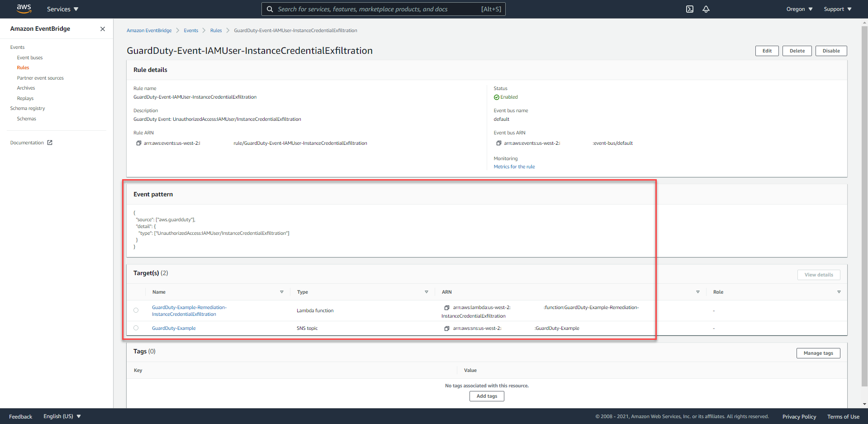This screenshot has width=868, height=424.
Task: Click the Feedback link in footer
Action: (x=20, y=417)
